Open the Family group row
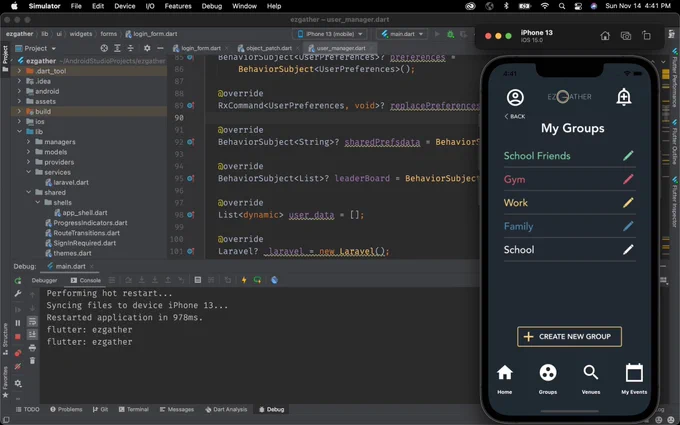 tap(569, 226)
